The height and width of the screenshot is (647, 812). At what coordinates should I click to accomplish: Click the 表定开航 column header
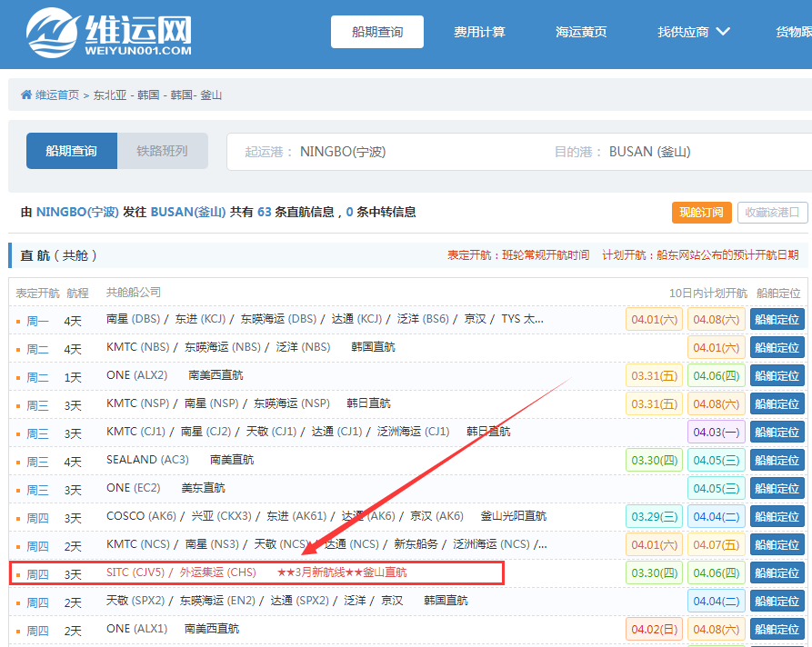37,294
